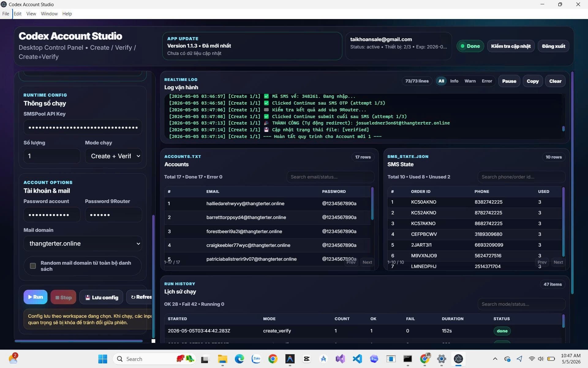This screenshot has width=588, height=368.
Task: Click Accounts table vertical scrollbar
Action: 372,204
